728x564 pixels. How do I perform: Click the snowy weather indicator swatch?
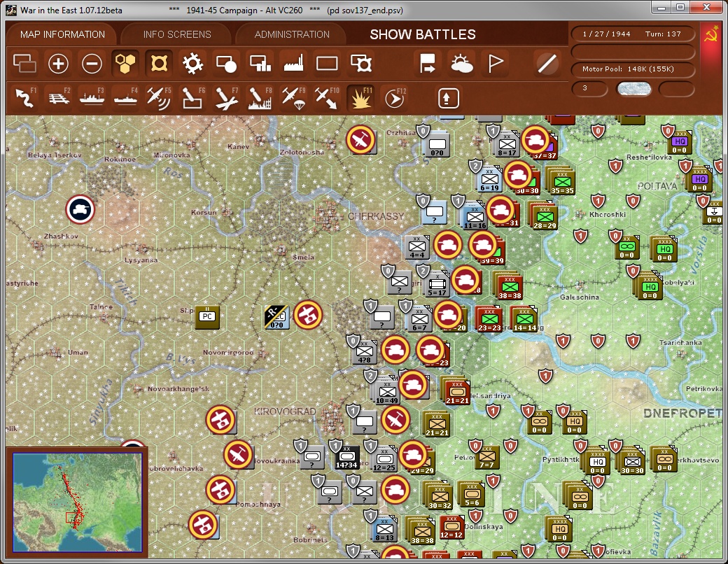[x=633, y=89]
